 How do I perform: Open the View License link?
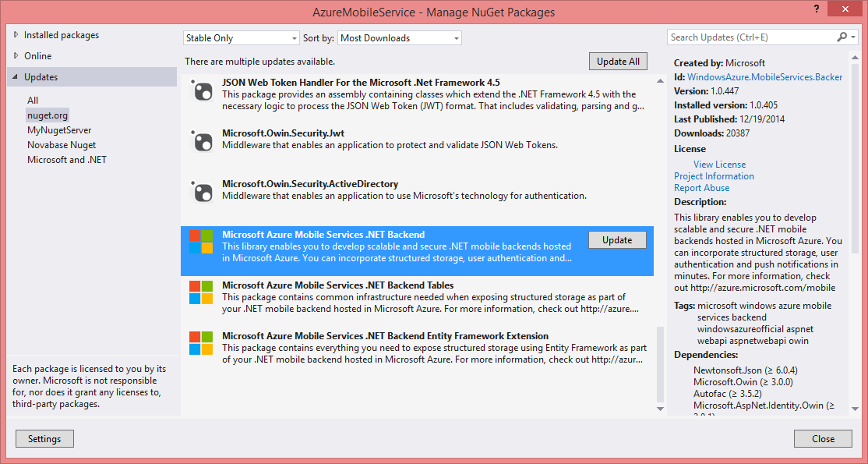(x=719, y=165)
